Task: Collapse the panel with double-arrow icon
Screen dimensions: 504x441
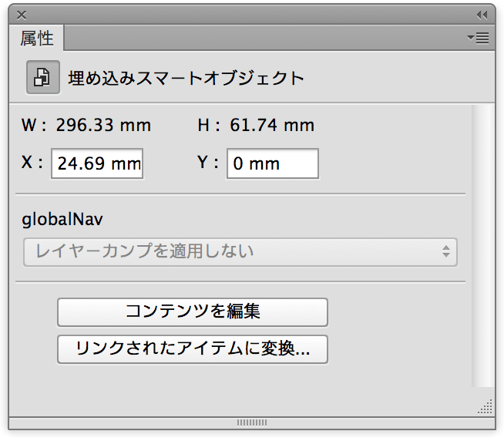Action: tap(482, 15)
